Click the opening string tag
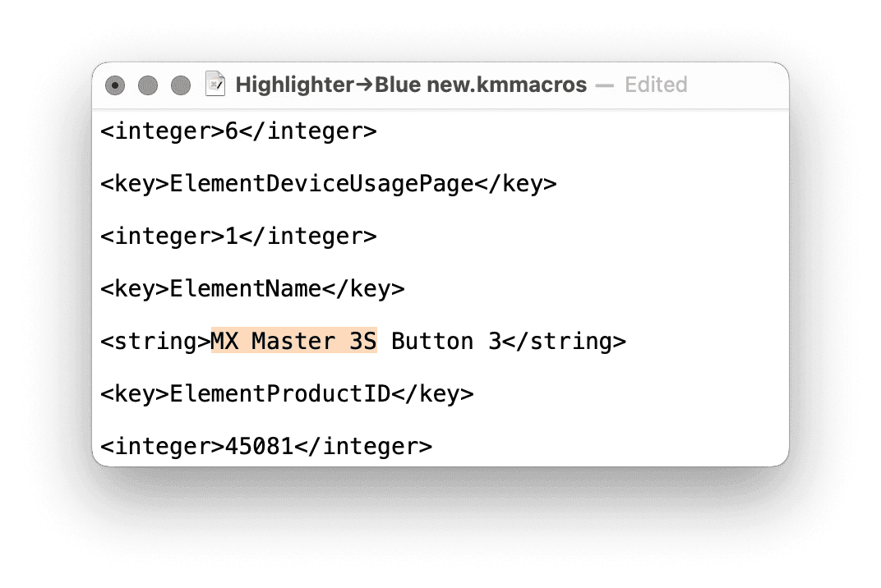 [x=155, y=342]
